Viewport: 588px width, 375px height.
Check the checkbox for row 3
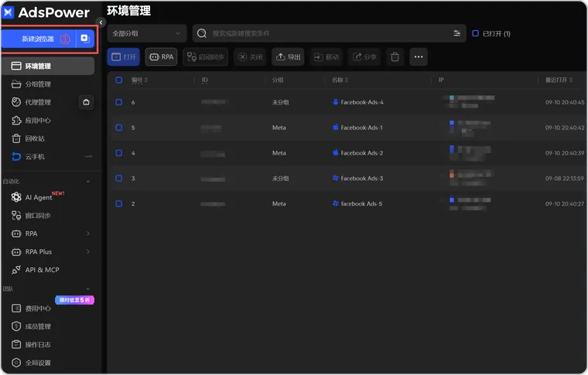119,179
